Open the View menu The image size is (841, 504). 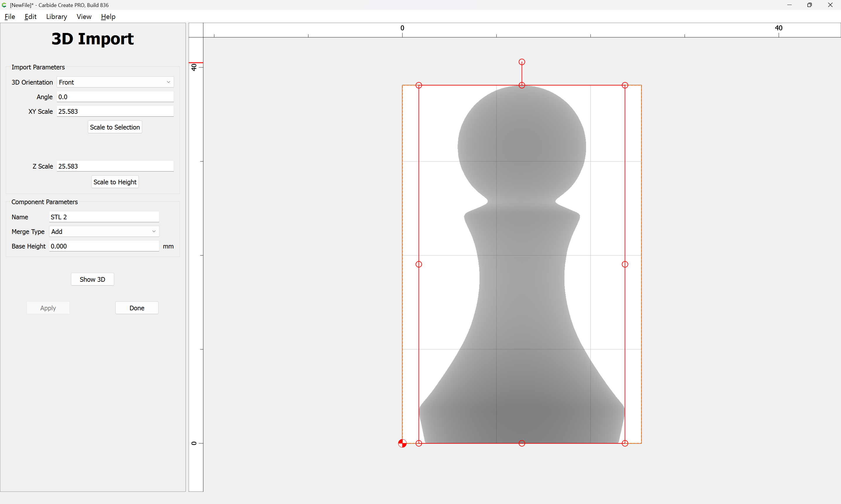point(84,17)
